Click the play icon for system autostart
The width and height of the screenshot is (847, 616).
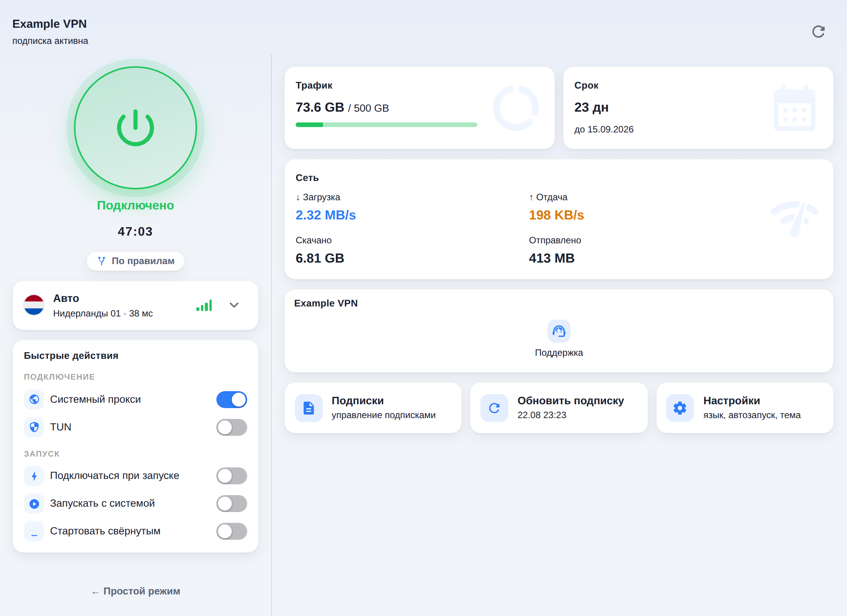pyautogui.click(x=34, y=504)
